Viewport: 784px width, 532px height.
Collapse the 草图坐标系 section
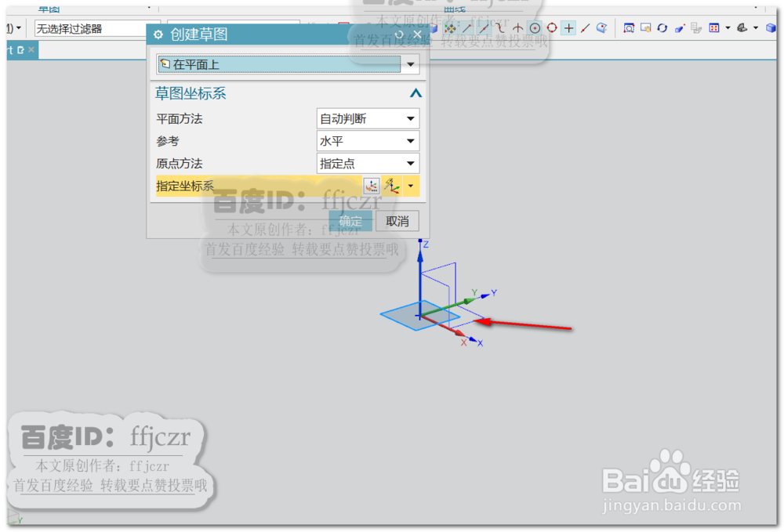tap(414, 93)
